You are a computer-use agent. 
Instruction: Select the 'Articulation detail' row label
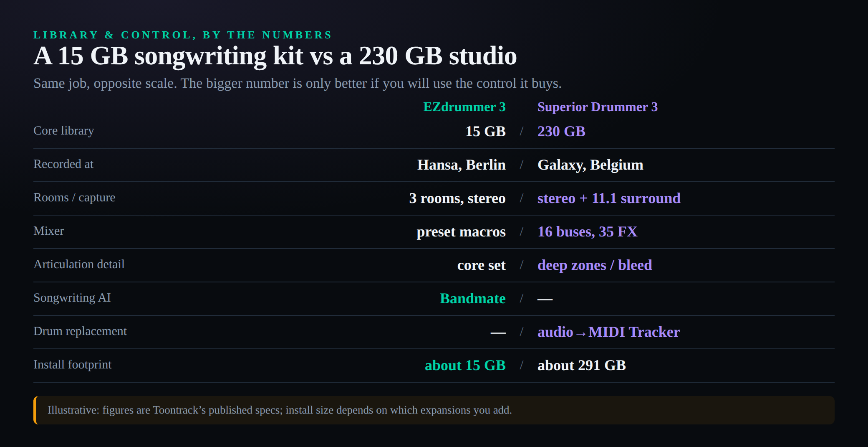coord(79,264)
